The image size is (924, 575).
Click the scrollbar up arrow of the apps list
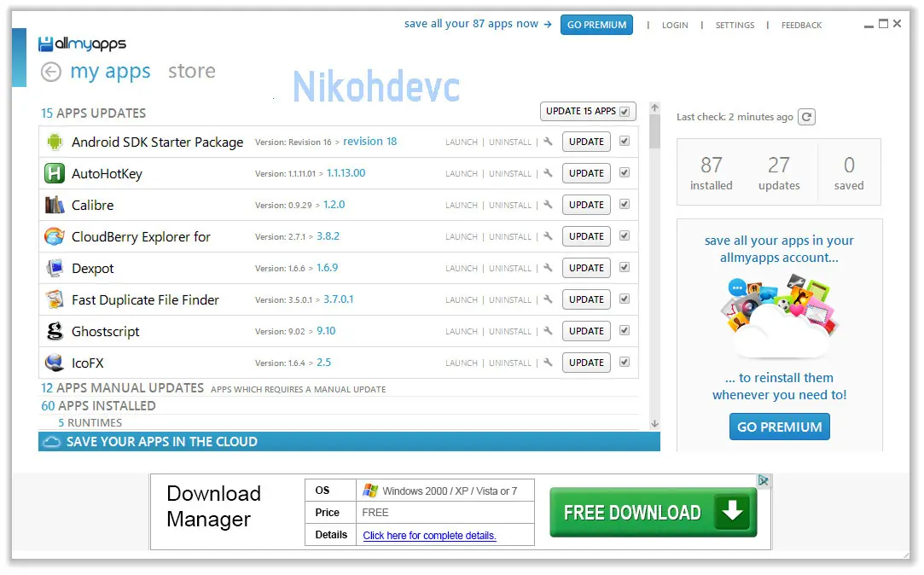654,107
